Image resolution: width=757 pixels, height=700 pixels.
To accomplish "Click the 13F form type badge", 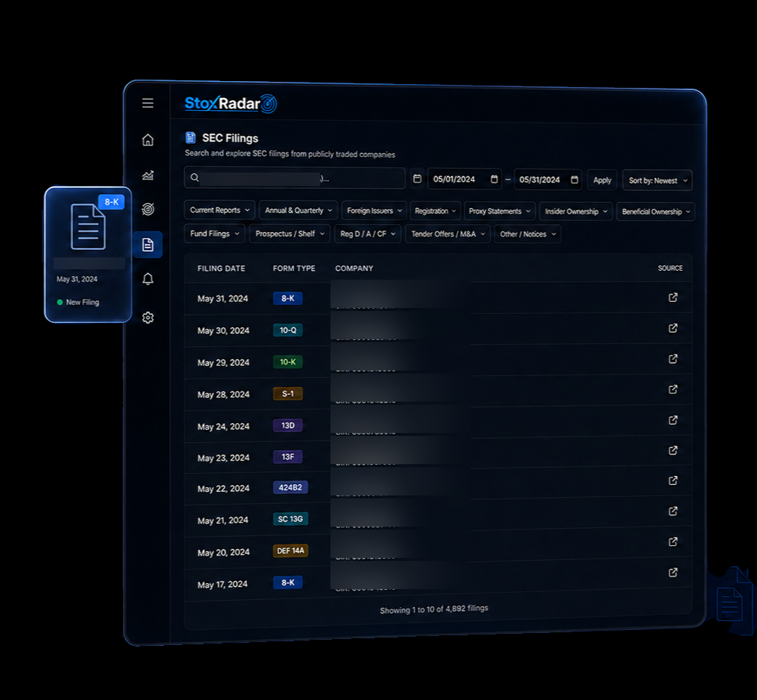I will (x=288, y=457).
